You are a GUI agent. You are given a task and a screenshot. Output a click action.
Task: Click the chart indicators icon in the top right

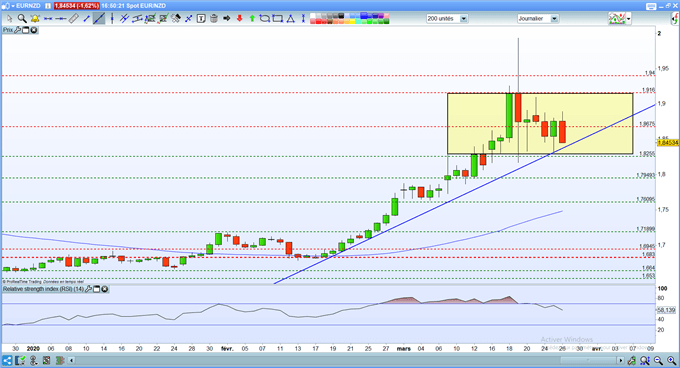(x=617, y=19)
